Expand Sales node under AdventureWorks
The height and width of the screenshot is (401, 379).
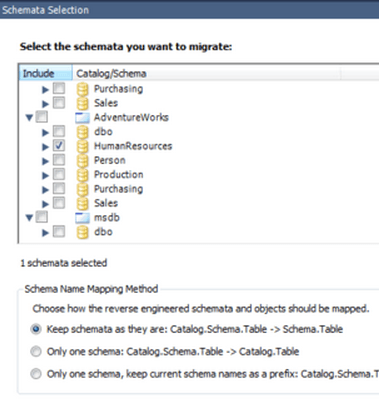45,204
